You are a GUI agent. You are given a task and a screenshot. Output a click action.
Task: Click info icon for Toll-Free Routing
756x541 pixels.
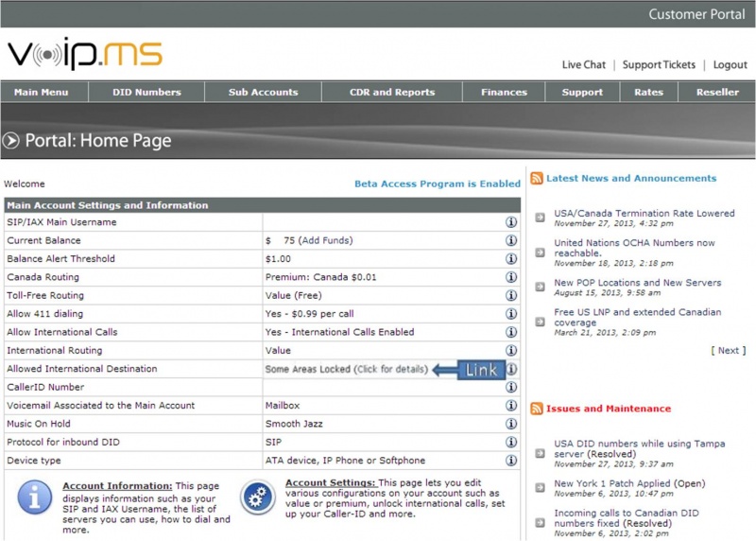click(x=511, y=295)
